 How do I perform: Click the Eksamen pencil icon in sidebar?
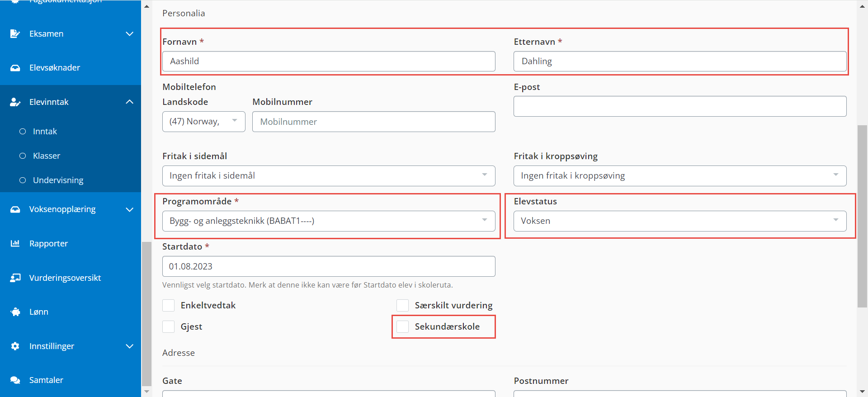click(15, 34)
